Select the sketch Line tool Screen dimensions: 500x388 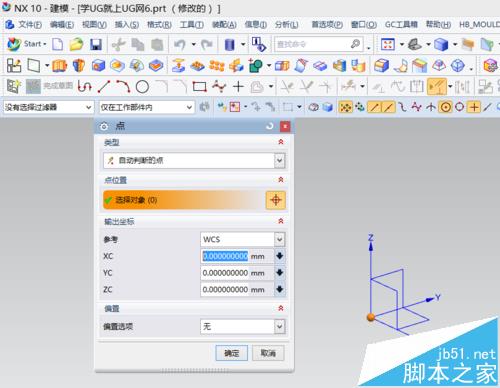104,87
